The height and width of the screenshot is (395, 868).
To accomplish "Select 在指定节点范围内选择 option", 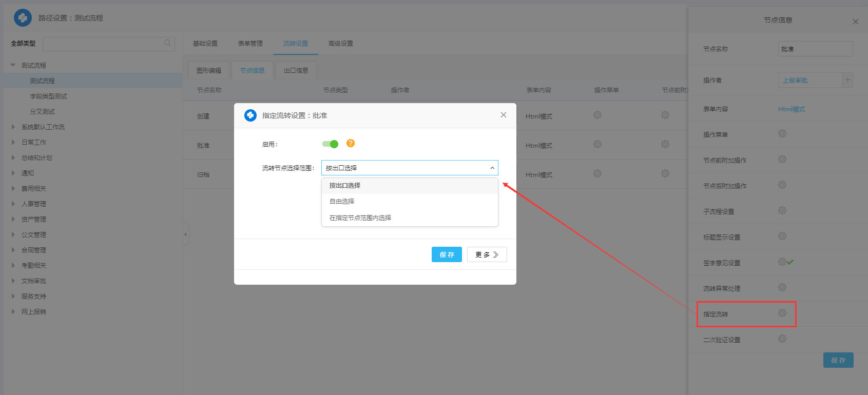I will [x=360, y=218].
